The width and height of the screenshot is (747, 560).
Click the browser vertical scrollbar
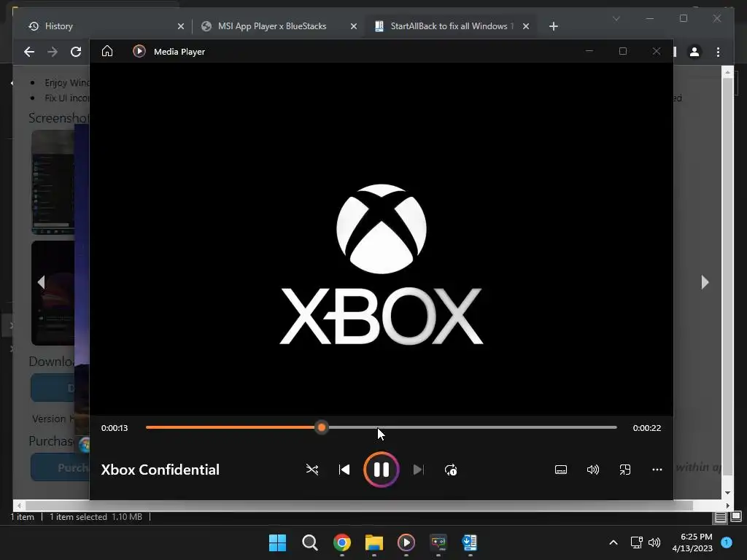pos(727,276)
